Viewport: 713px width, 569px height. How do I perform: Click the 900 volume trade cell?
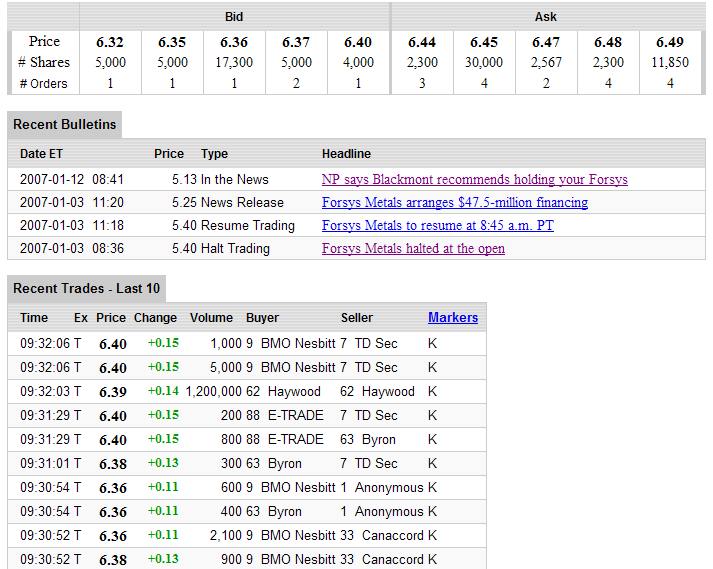pos(231,559)
